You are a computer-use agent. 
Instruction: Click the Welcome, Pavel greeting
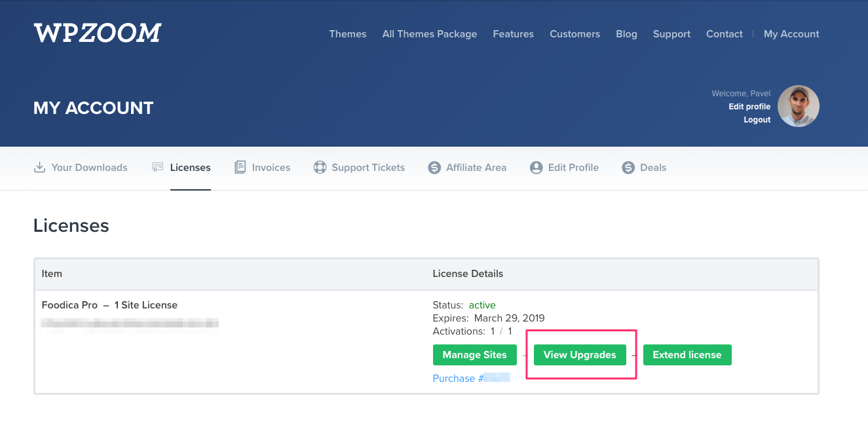click(741, 94)
